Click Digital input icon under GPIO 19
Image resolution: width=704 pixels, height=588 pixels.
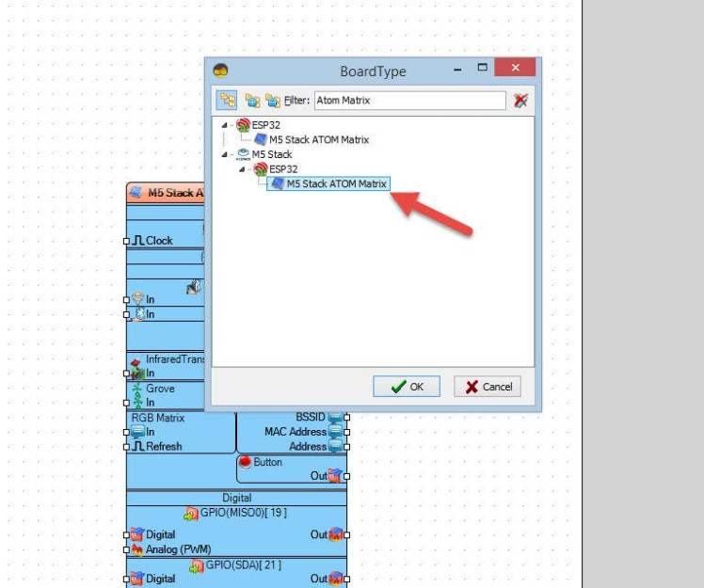pyautogui.click(x=137, y=534)
